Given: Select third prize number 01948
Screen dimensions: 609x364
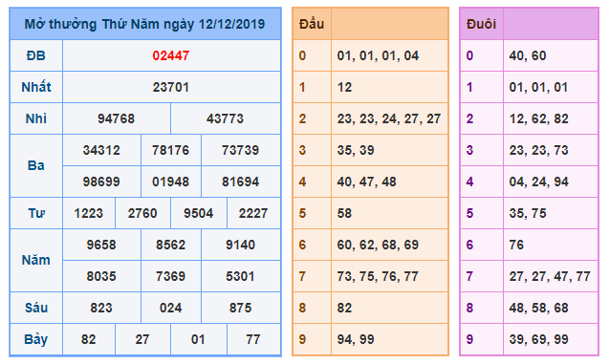Looking at the screenshot, I should (170, 182).
